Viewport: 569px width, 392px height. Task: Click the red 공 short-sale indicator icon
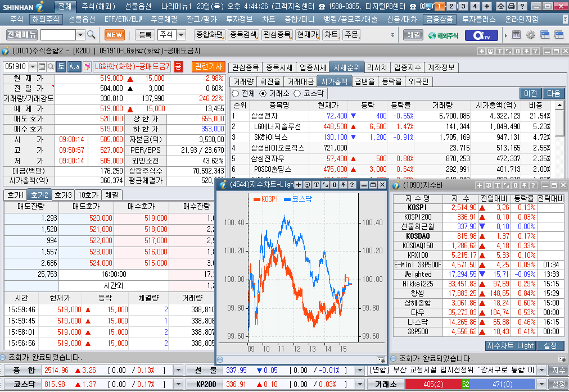[x=178, y=66]
